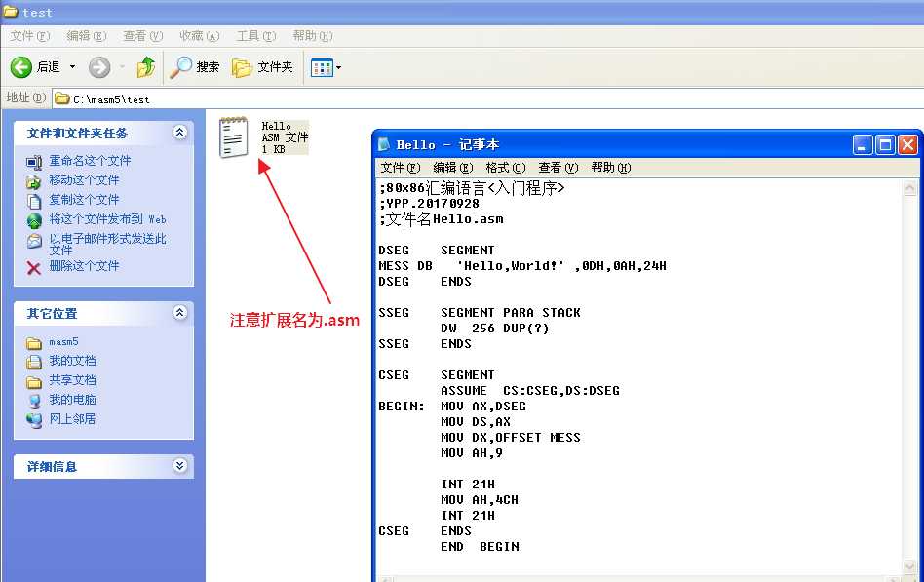This screenshot has height=582, width=924.
Task: Collapse the Other Places panel
Action: (x=179, y=313)
